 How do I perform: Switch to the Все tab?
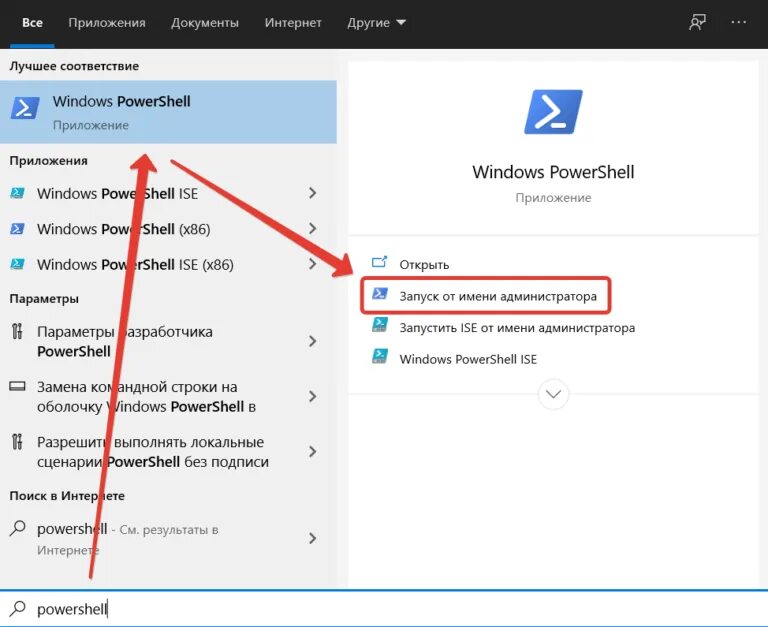click(32, 23)
